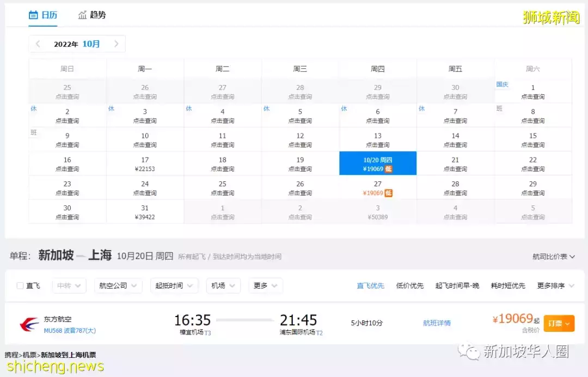This screenshot has height=377, width=588.
Task: Open the 航空公司 airline filter dropdown
Action: point(118,285)
